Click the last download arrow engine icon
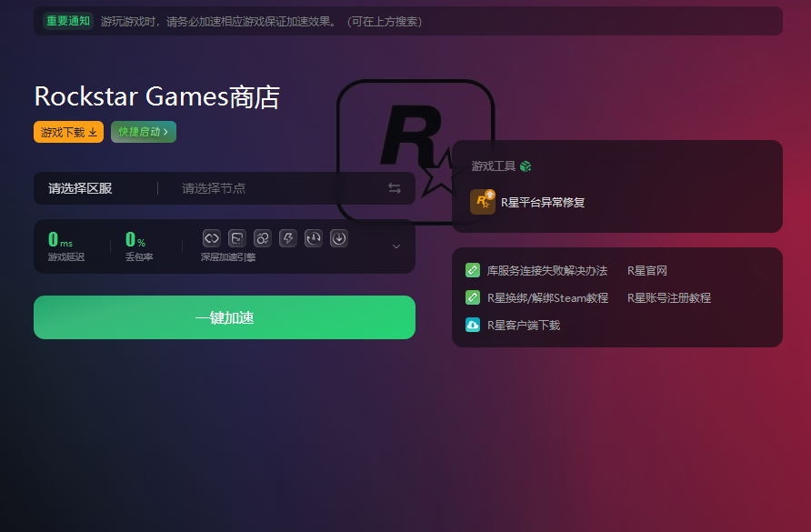Viewport: 811px width, 532px height. pos(339,238)
